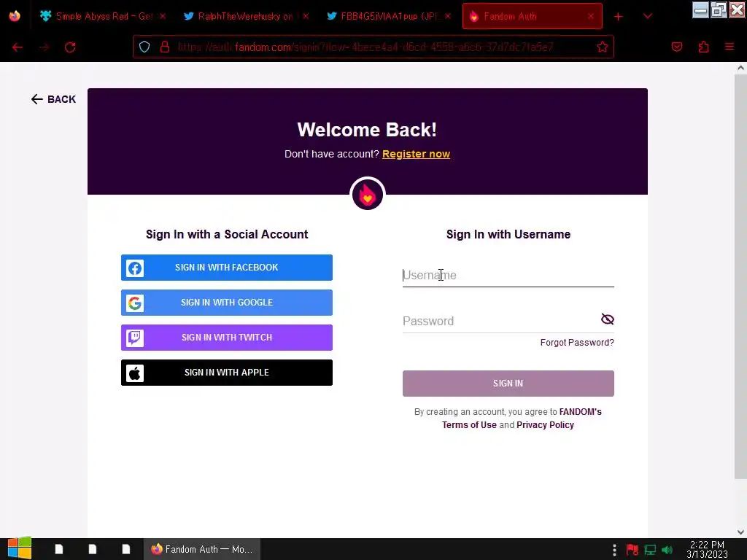Open the Register now link

[x=416, y=154]
